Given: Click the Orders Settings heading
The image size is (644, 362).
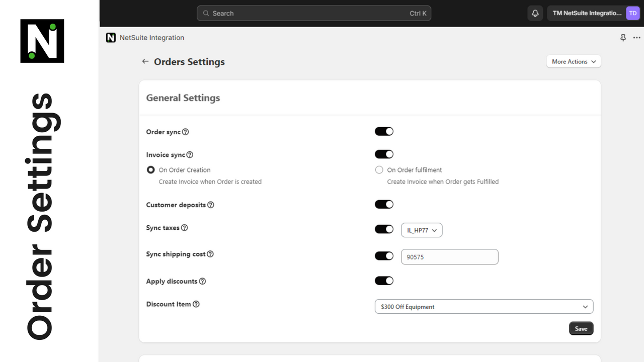Looking at the screenshot, I should (189, 62).
